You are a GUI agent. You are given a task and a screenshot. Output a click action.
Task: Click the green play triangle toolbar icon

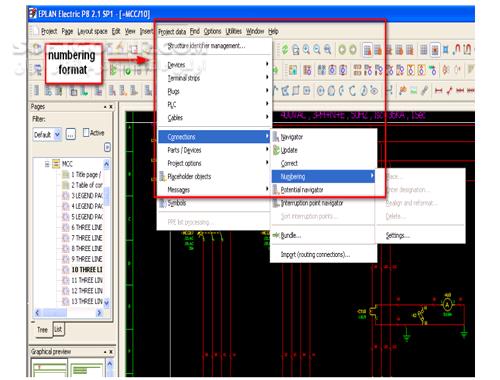click(114, 71)
